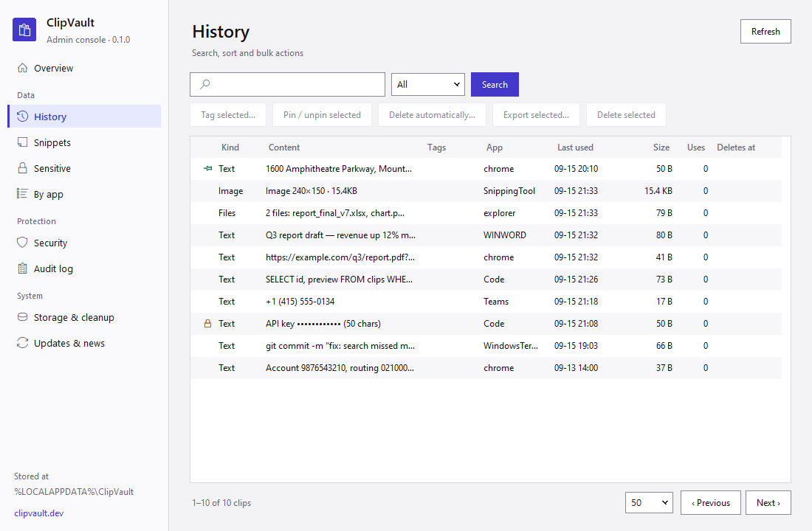Viewport: 812px width, 531px height.
Task: Click the Overview home icon
Action: 22,68
